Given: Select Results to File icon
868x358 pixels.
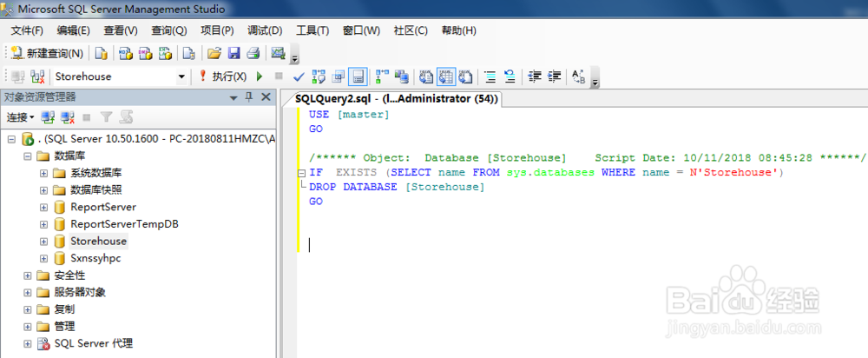Looking at the screenshot, I should point(465,76).
